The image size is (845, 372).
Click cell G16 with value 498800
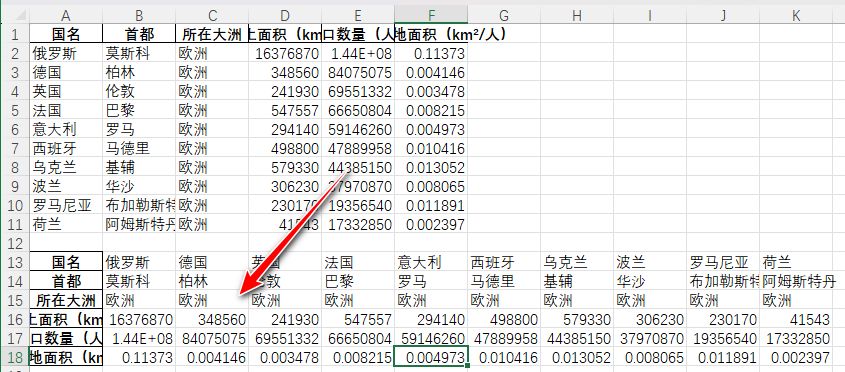point(504,319)
